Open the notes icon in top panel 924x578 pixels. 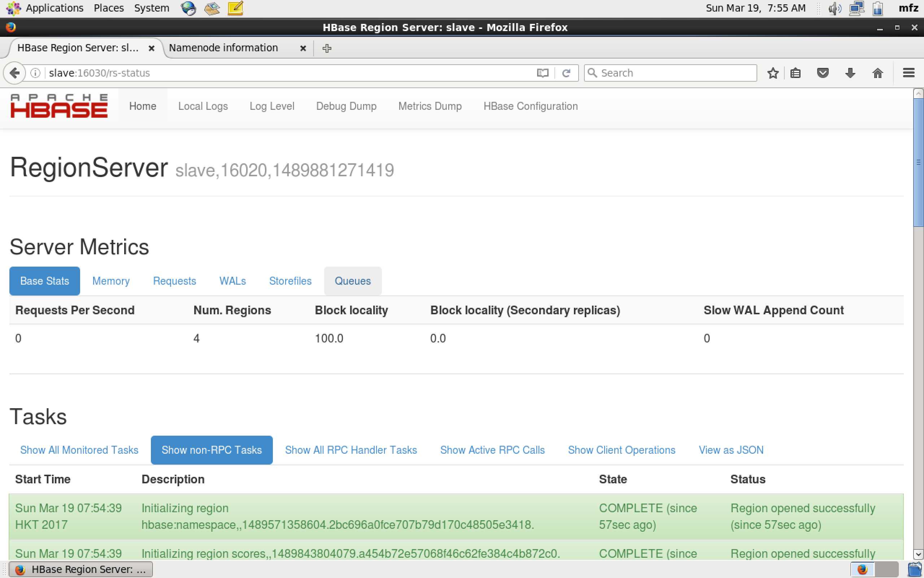click(236, 8)
